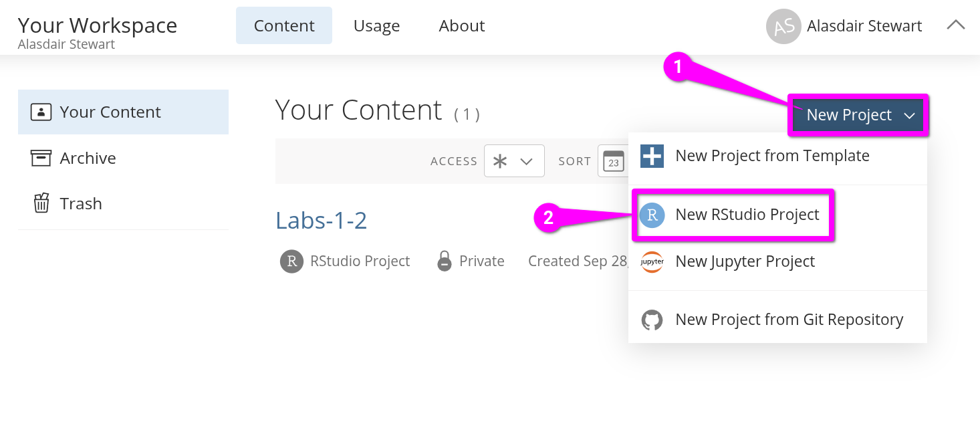This screenshot has height=446, width=980.
Task: Click the lock icon showing Private status
Action: (444, 261)
